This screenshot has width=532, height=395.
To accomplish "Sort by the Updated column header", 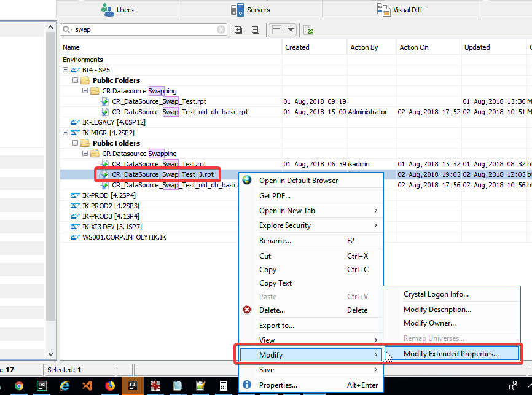I will pos(494,47).
